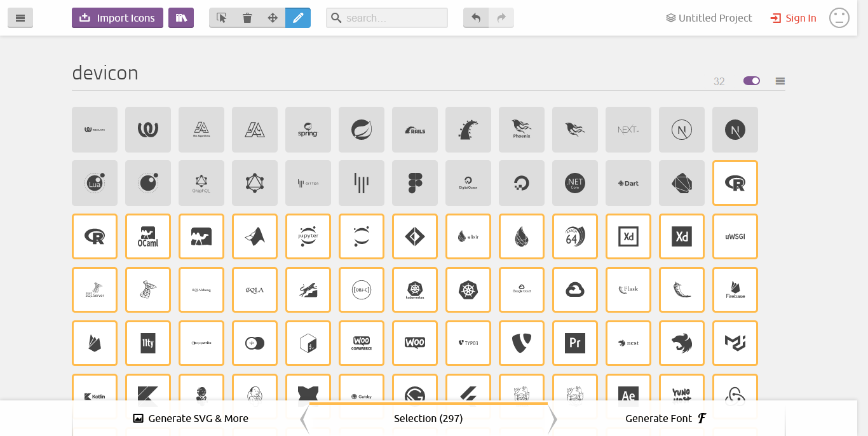Deselect the Flask wordmark icon
The width and height of the screenshot is (868, 436).
(628, 290)
